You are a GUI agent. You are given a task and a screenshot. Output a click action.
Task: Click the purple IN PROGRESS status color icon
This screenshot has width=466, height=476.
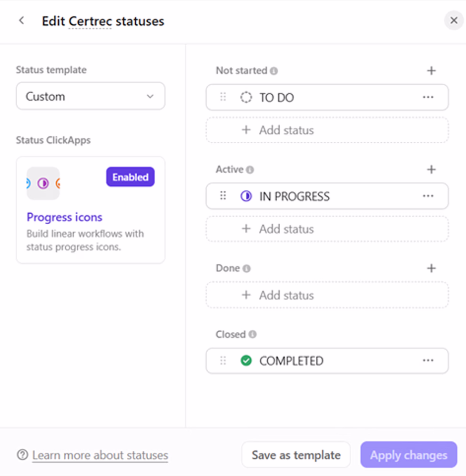coord(246,196)
